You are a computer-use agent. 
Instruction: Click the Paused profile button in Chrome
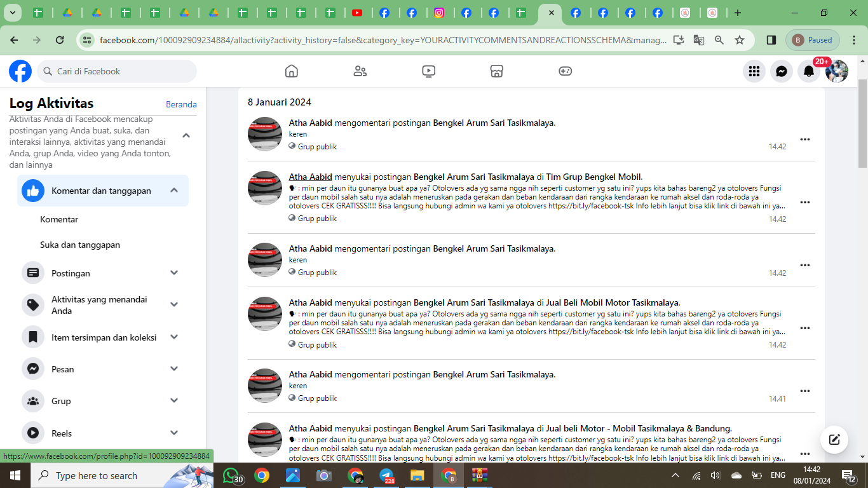click(813, 40)
